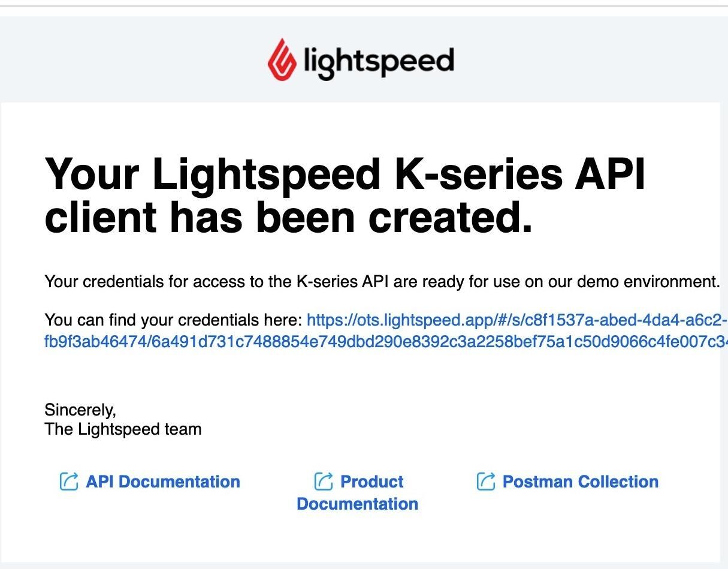Click "The Lightspeed team" signature line
The image size is (728, 569).
[x=123, y=429]
